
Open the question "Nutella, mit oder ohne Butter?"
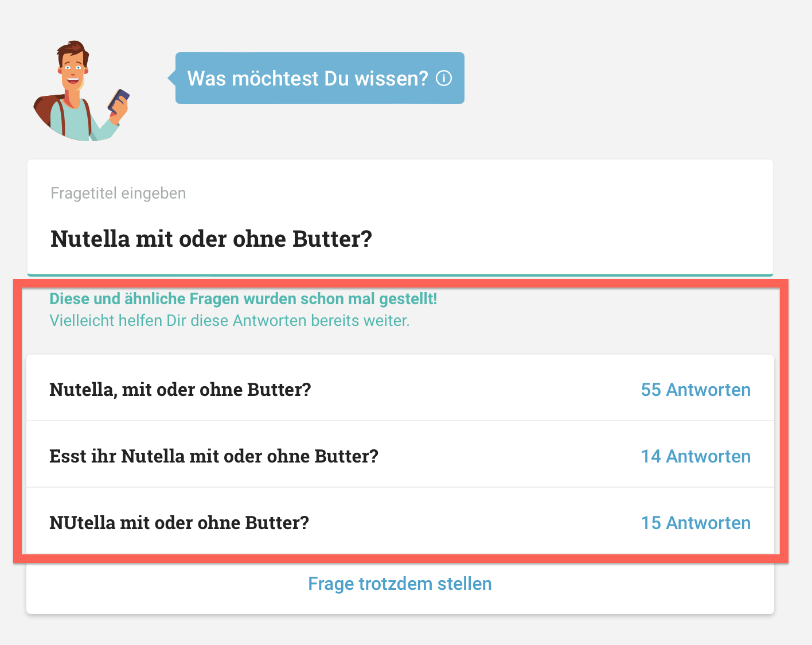pyautogui.click(x=180, y=390)
